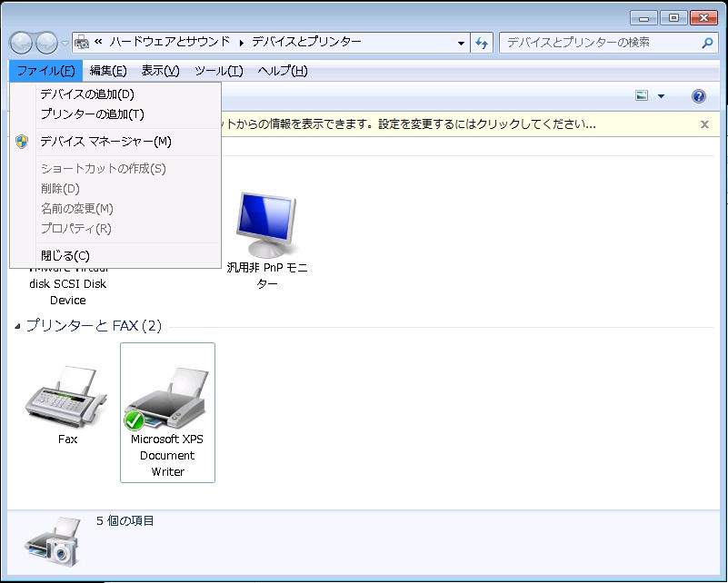Open the view options dropdown arrow
The image size is (728, 583).
661,96
